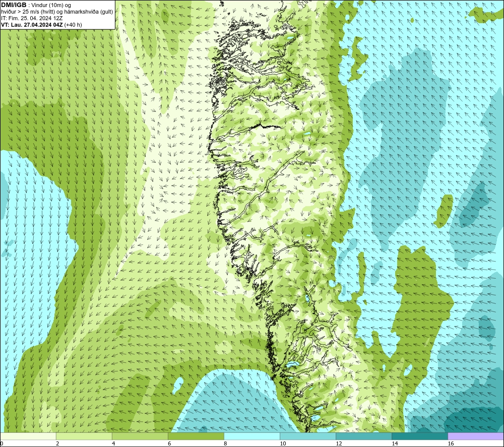Select the teal 12–14 m/s color swatch
504x447 pixels.
(364, 436)
